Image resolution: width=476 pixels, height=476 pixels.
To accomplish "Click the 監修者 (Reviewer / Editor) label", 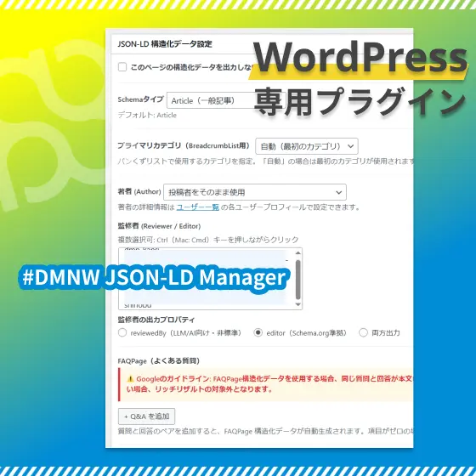I will pyautogui.click(x=159, y=226).
